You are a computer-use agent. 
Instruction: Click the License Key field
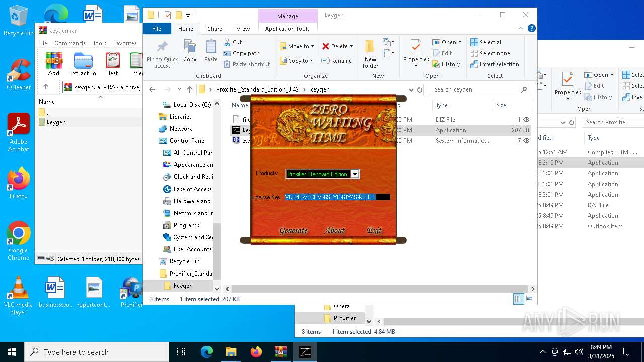[338, 197]
